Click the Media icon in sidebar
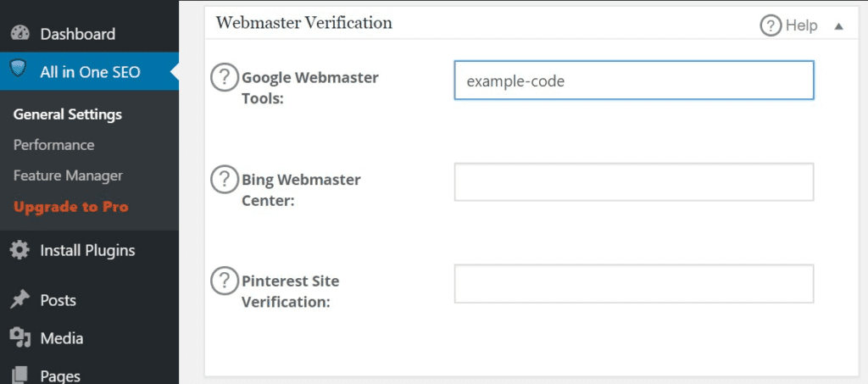The image size is (868, 384). 20,338
